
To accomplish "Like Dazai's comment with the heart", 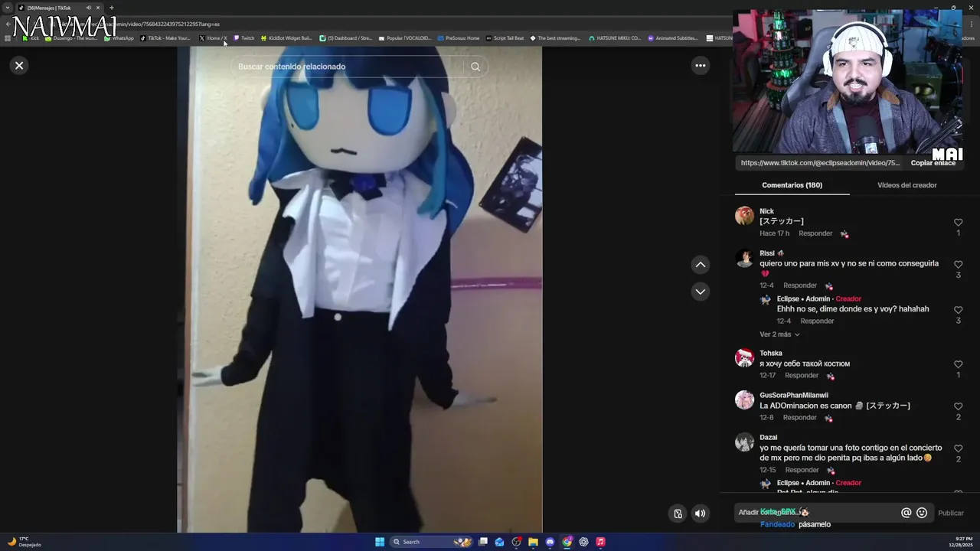I will pos(958,448).
